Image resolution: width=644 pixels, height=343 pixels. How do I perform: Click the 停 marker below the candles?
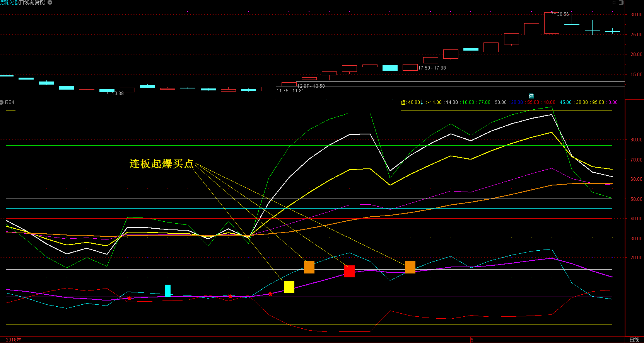[531, 96]
